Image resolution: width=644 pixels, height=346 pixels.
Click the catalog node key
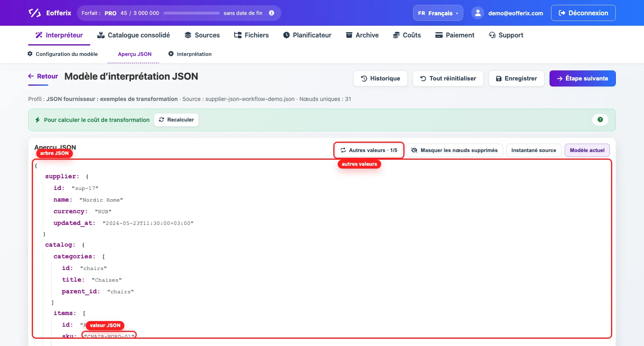[x=60, y=245]
